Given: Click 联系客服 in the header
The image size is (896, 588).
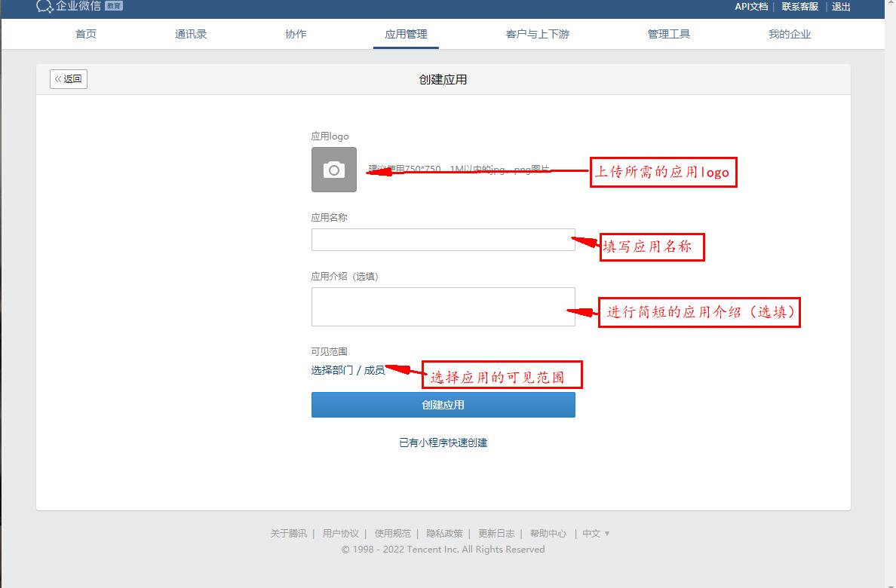Looking at the screenshot, I should pos(799,7).
